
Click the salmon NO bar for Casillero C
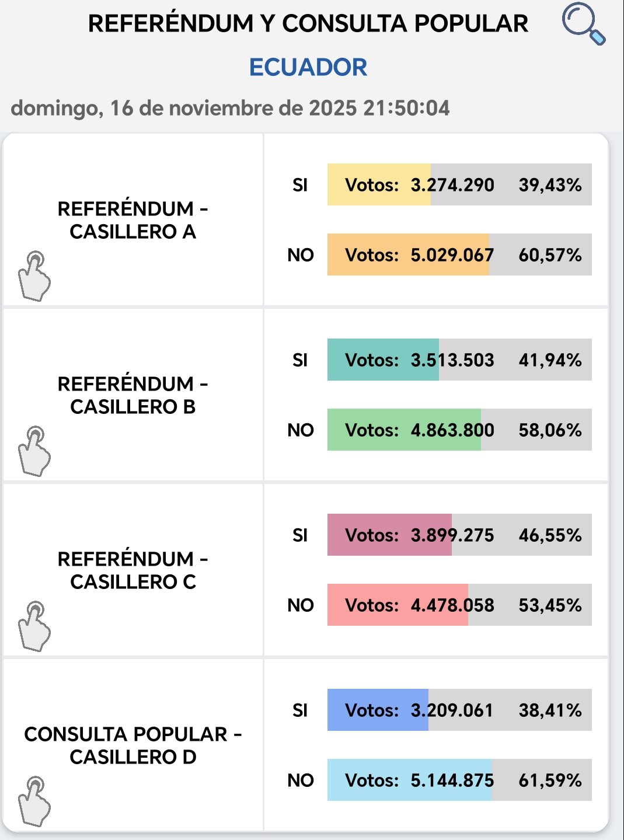[x=398, y=605]
